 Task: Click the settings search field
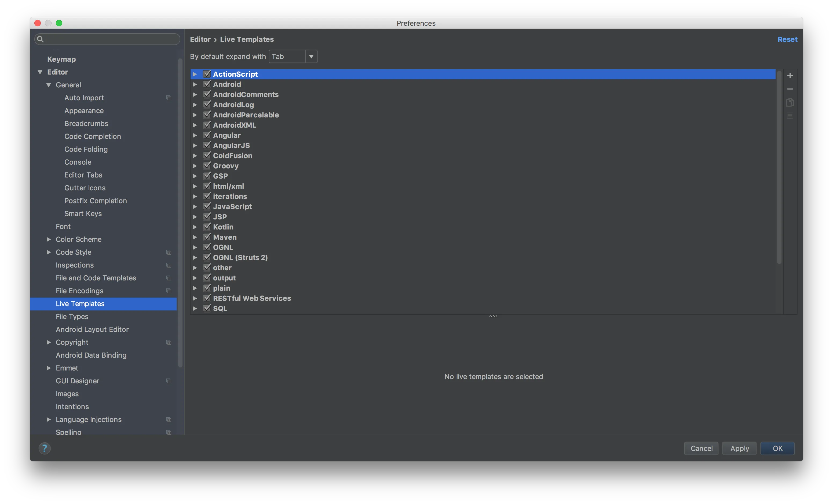point(108,39)
